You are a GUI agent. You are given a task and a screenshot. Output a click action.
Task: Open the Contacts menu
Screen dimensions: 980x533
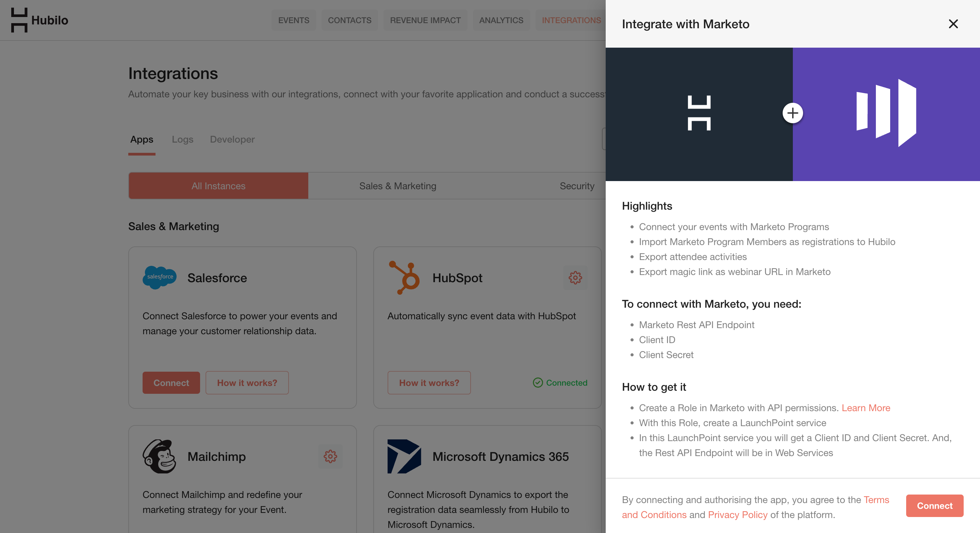tap(349, 20)
